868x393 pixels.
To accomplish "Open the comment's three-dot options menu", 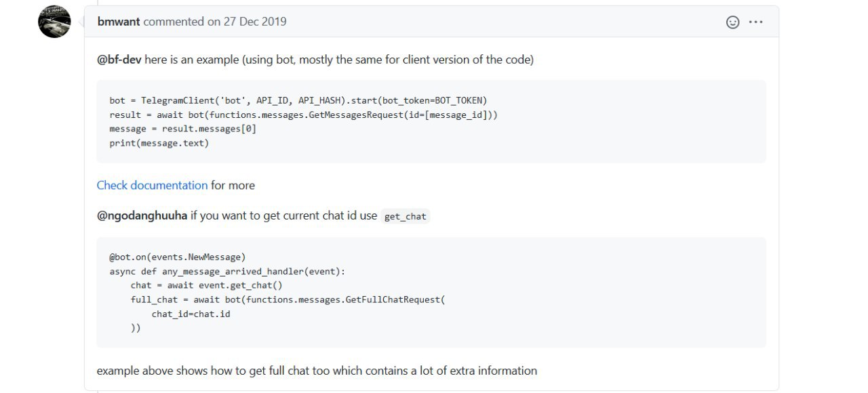I will 755,22.
